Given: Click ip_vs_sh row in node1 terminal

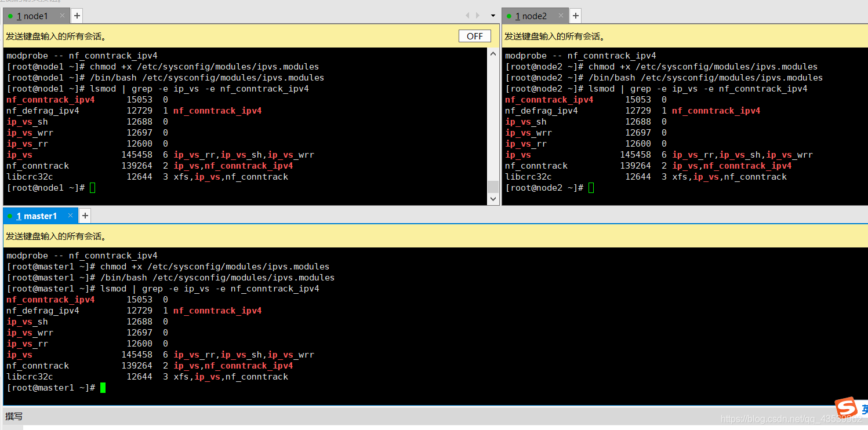Looking at the screenshot, I should point(88,122).
